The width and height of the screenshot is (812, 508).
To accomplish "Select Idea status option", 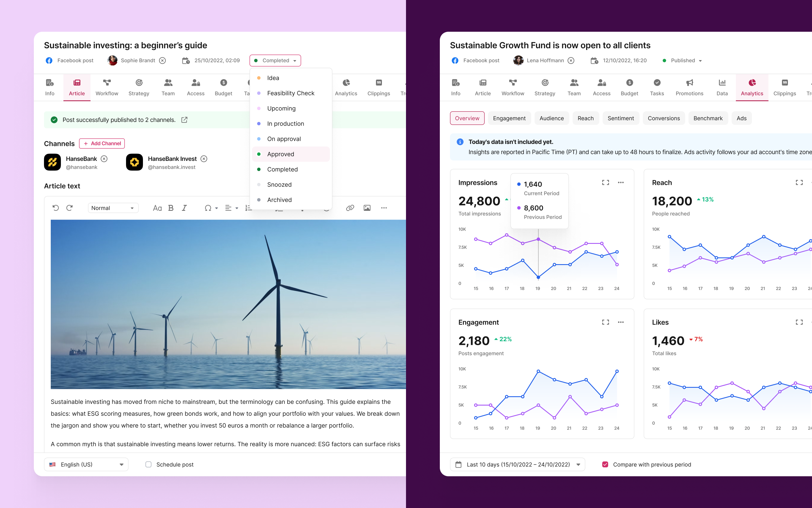I will [x=291, y=78].
